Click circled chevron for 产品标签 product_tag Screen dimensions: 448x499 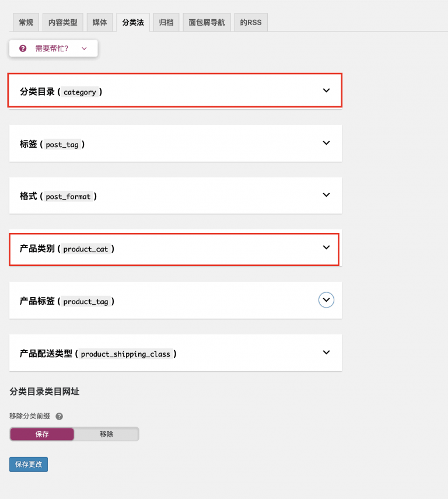(x=326, y=300)
